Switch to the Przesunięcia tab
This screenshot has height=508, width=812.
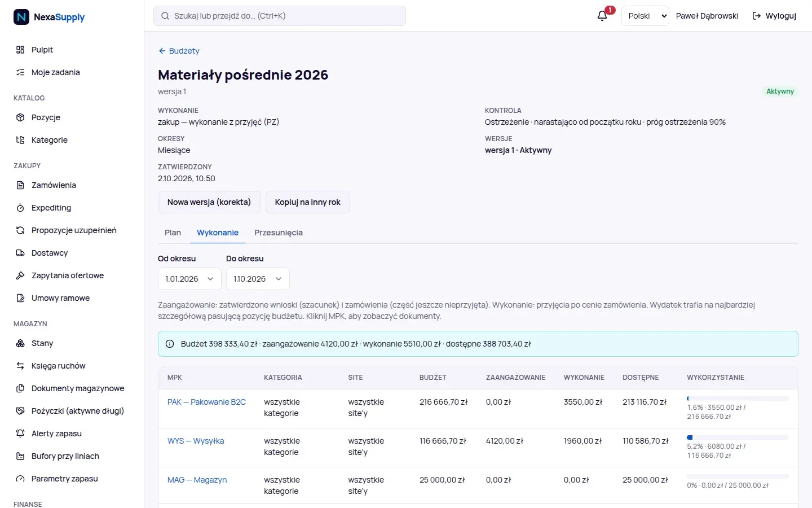click(279, 233)
